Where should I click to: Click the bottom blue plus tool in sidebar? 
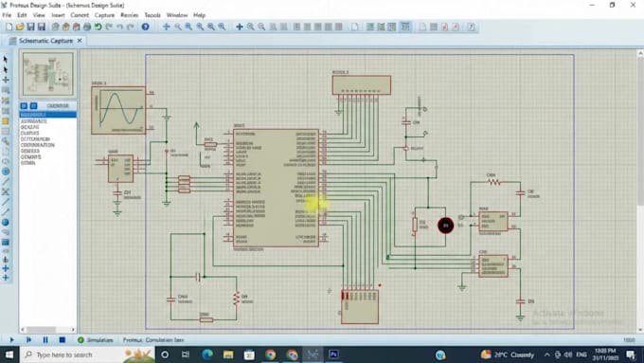tap(6, 278)
